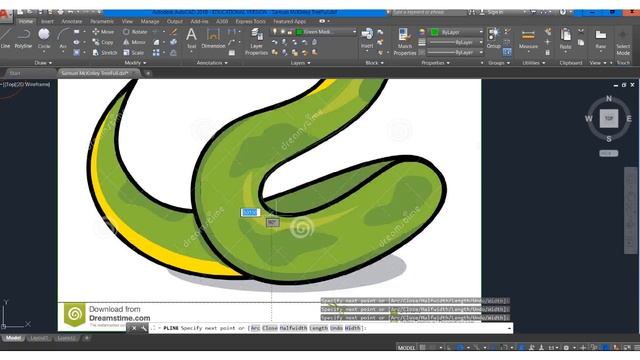Click the Move tool
Viewport: 640px width, 360px height.
click(x=103, y=32)
